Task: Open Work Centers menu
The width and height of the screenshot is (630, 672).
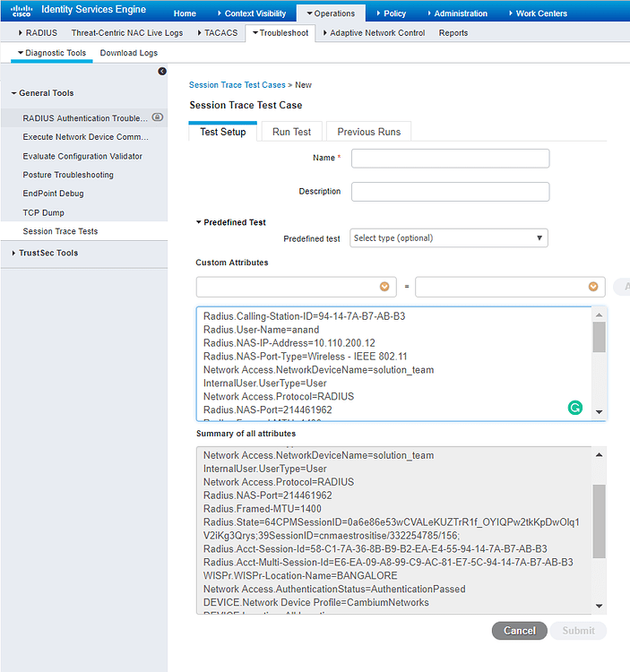Action: [539, 13]
